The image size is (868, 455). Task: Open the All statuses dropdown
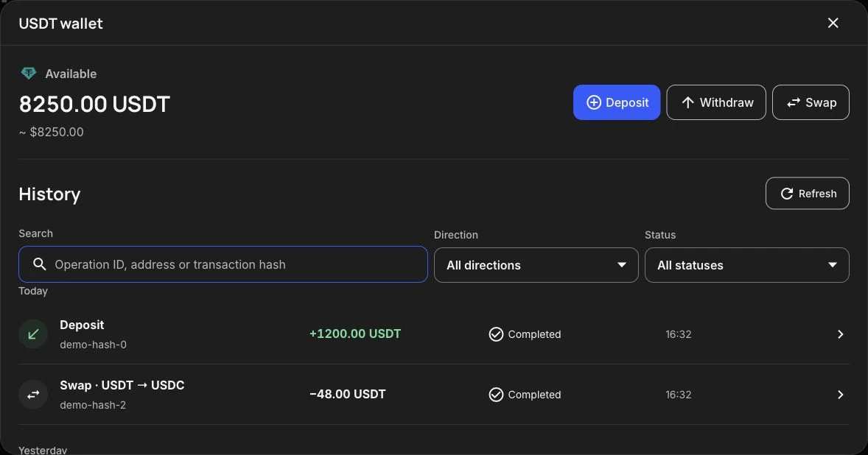click(x=746, y=265)
